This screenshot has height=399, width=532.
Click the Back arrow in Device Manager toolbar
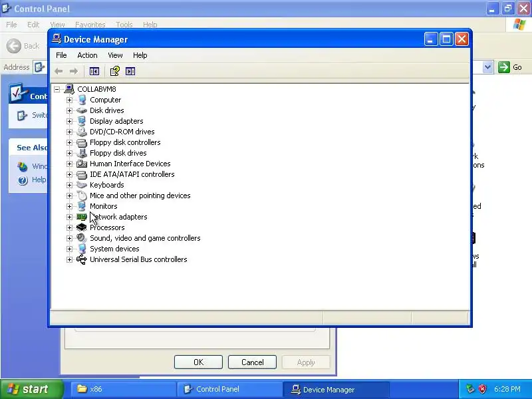point(59,71)
